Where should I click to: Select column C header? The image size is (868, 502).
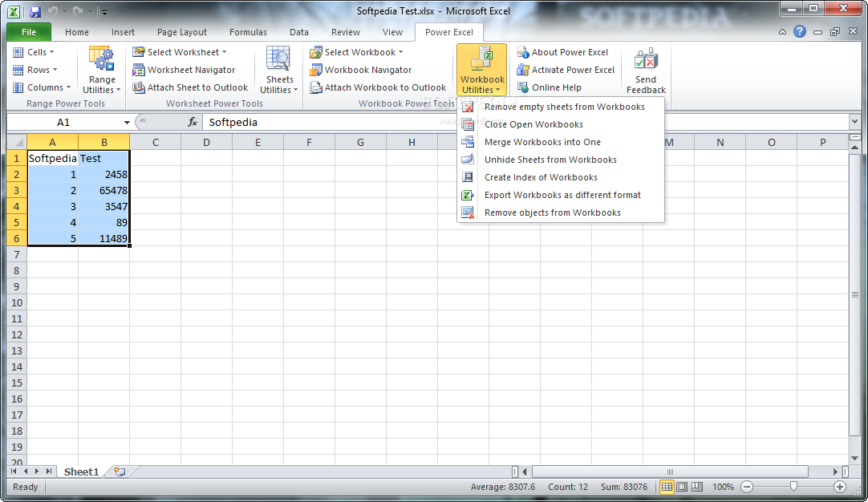click(x=155, y=142)
